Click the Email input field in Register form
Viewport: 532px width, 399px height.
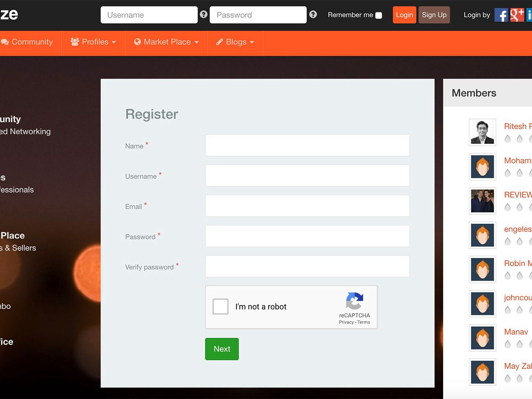307,206
